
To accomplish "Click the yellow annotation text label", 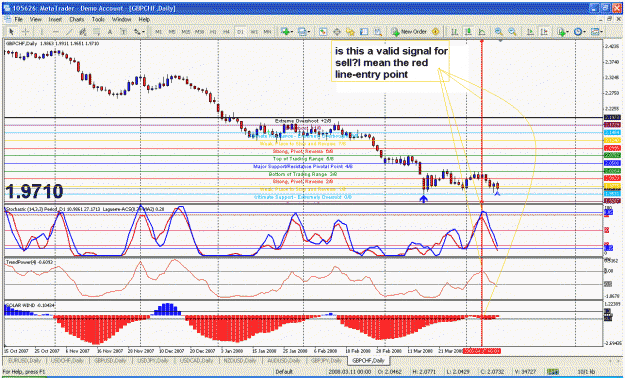I will pos(391,62).
